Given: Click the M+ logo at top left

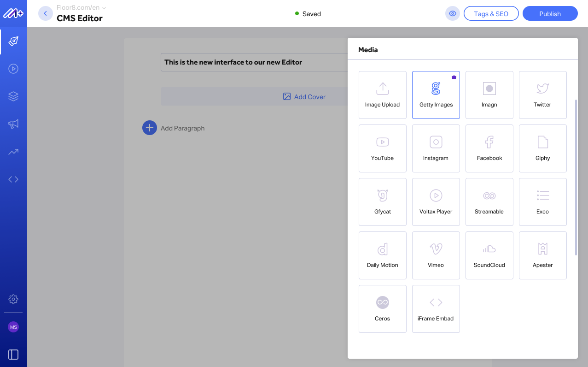Looking at the screenshot, I should tap(13, 13).
